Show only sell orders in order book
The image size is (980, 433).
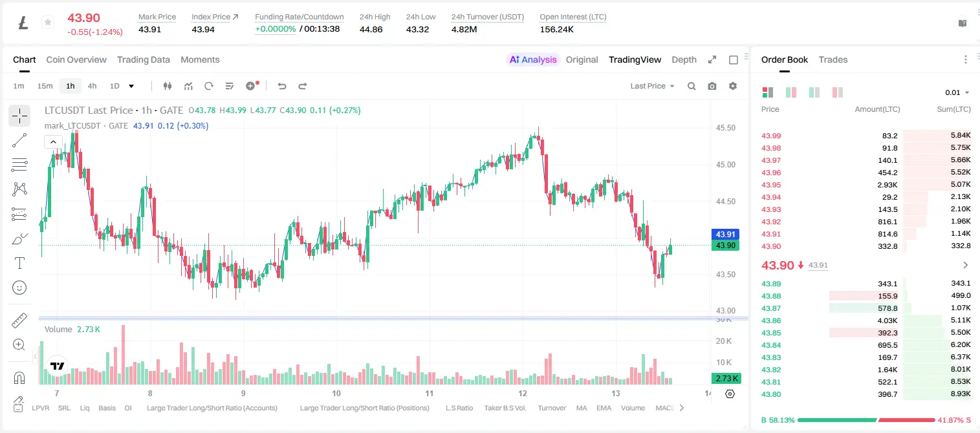(x=838, y=92)
